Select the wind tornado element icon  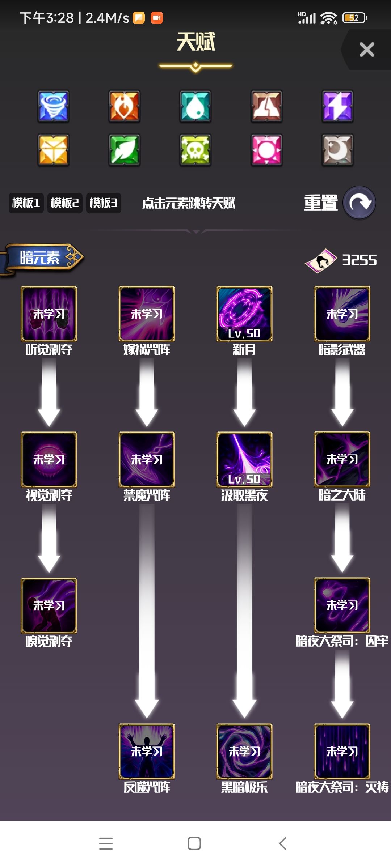[x=53, y=106]
